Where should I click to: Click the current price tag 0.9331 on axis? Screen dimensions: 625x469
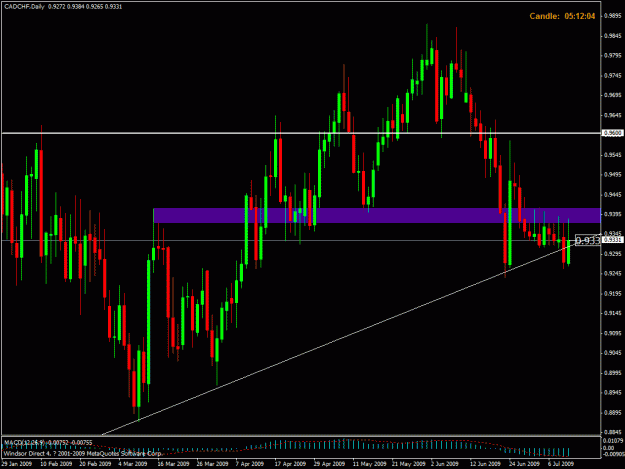[x=613, y=239]
